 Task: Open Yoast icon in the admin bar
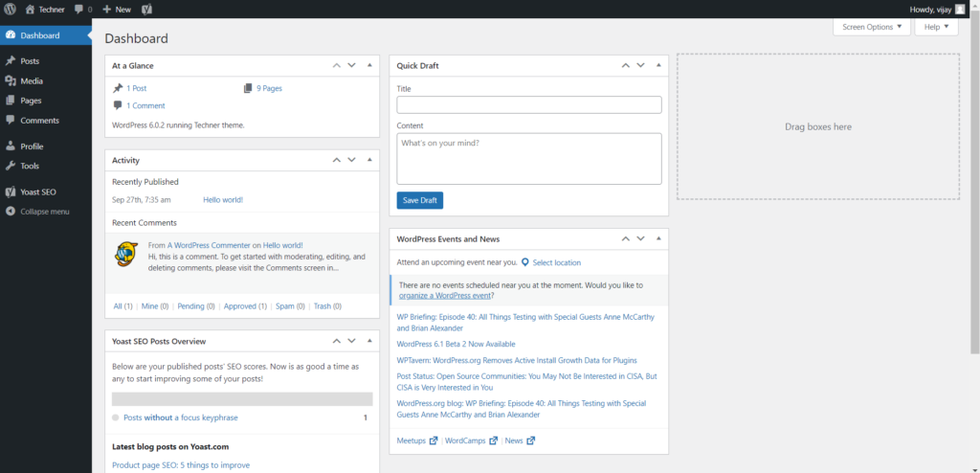(x=146, y=10)
